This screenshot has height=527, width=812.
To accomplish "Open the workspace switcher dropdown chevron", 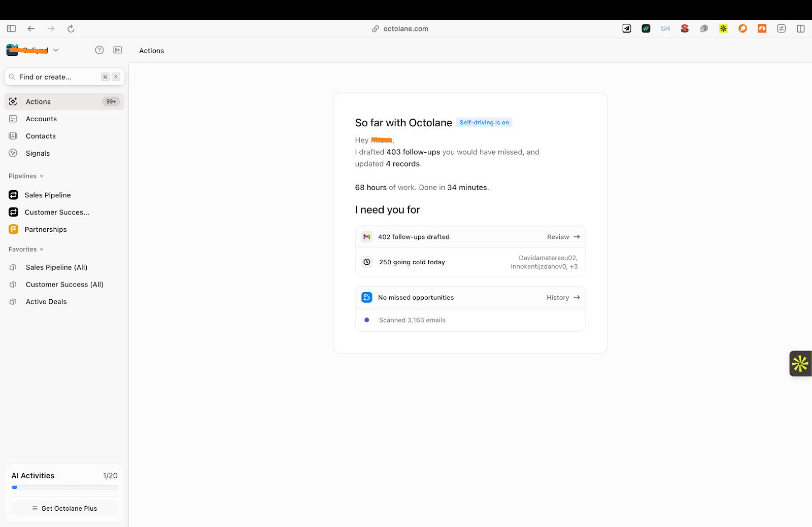I will (x=56, y=50).
